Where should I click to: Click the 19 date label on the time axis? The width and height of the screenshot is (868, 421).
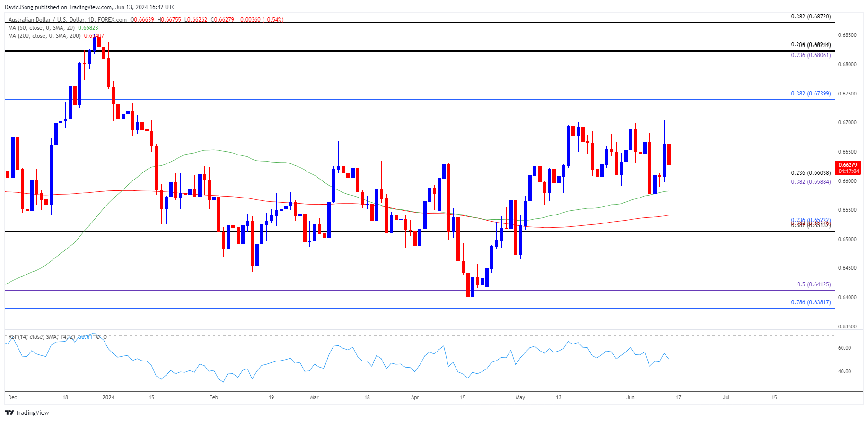(x=271, y=398)
